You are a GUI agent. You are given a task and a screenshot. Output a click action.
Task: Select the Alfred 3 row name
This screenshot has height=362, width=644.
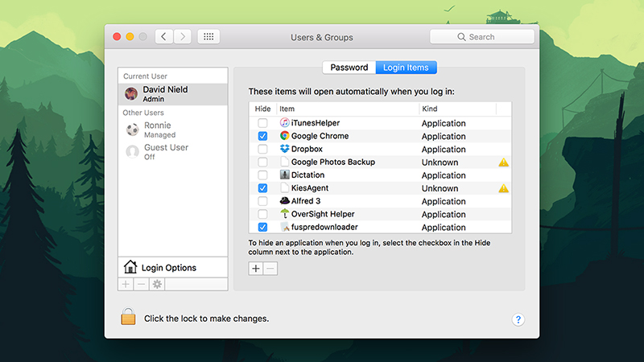pyautogui.click(x=306, y=201)
